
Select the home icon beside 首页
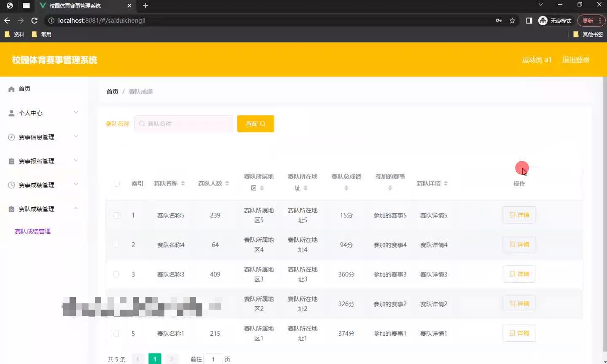pos(12,89)
